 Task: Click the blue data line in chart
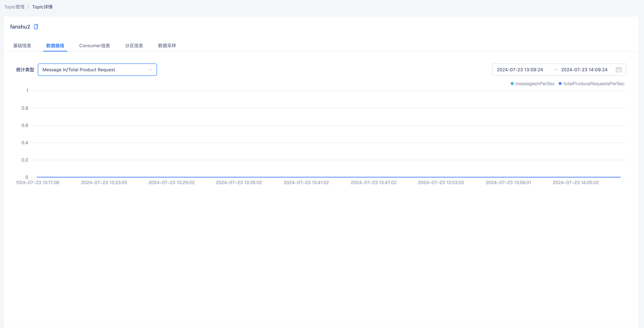[329, 177]
